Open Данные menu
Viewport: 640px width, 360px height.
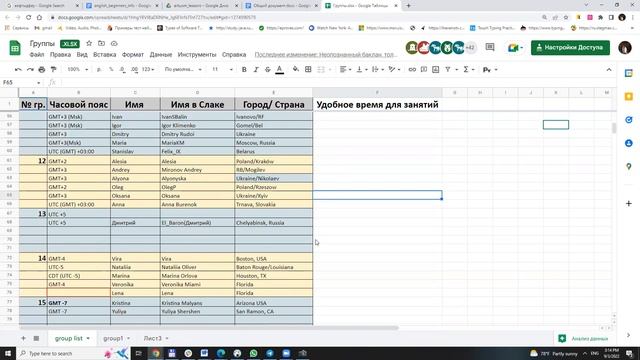[161, 55]
